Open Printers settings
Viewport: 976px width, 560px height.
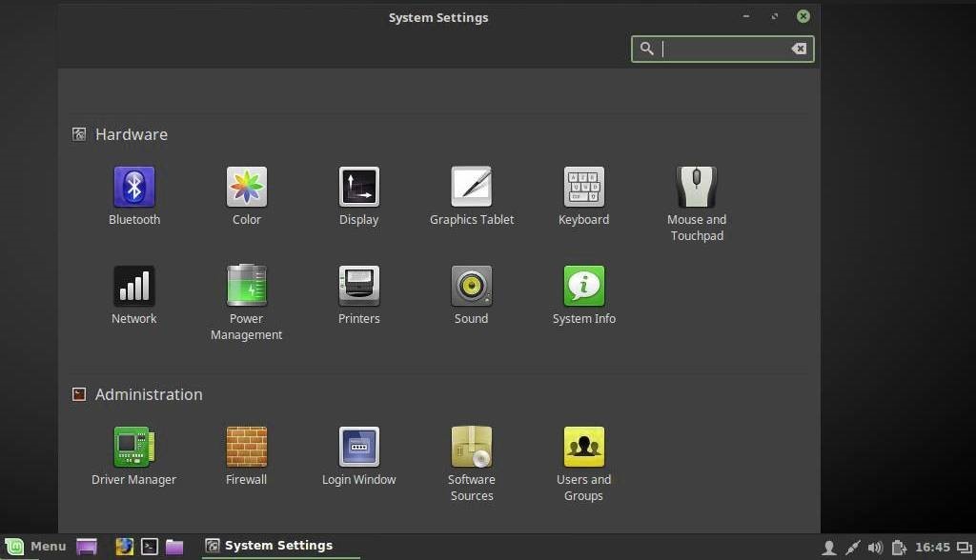point(358,294)
